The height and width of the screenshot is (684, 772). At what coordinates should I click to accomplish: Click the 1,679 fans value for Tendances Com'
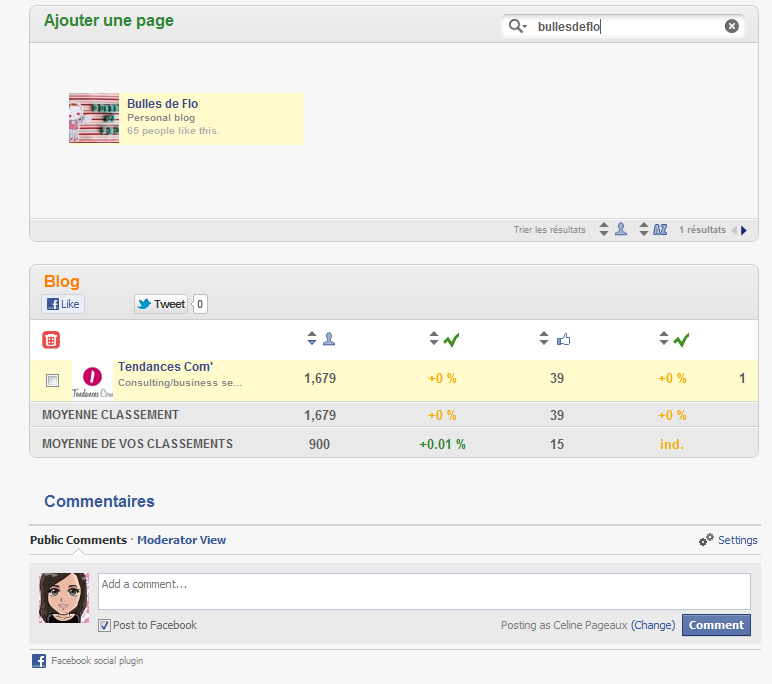pos(320,378)
